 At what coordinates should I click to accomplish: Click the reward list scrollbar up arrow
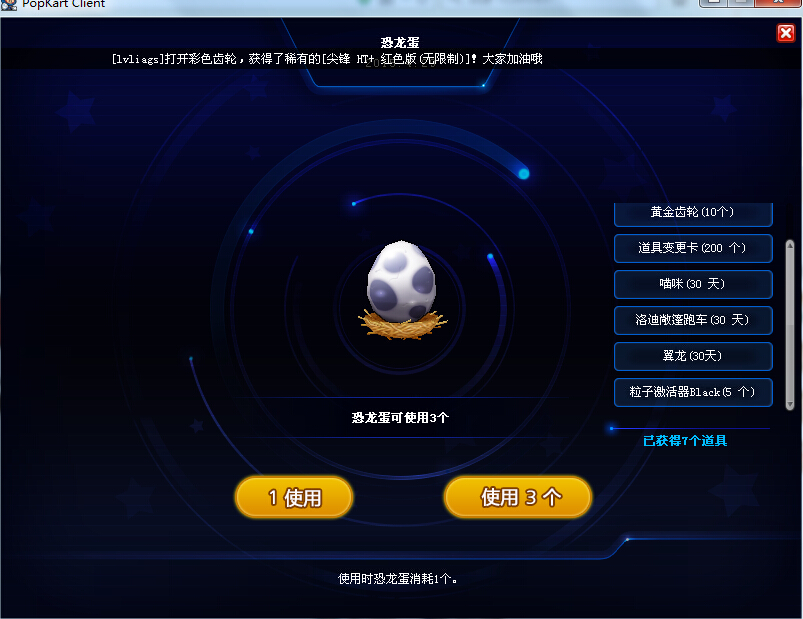(x=790, y=245)
